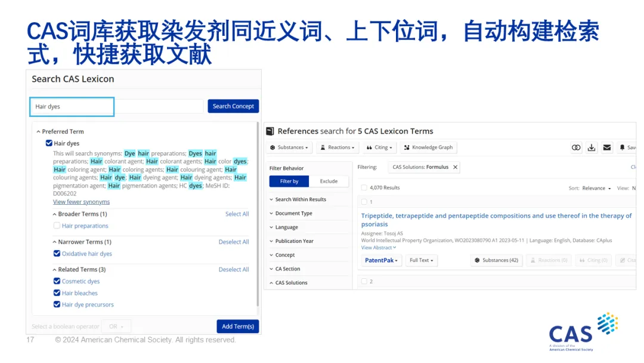This screenshot has width=644, height=363.
Task: Click View fewer synonyms link
Action: [x=81, y=202]
